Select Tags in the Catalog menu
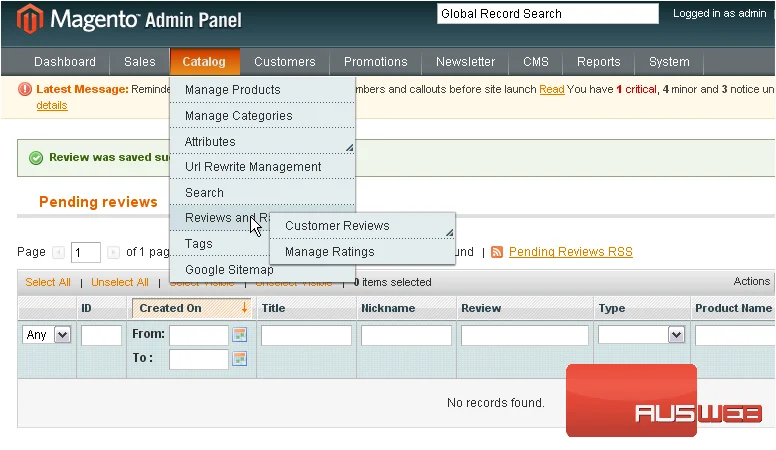 point(220,244)
